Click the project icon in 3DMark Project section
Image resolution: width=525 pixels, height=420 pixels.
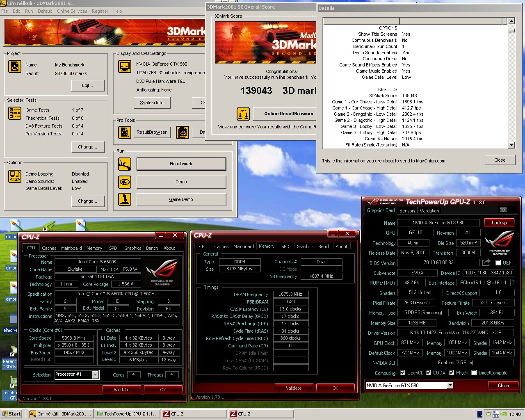[x=15, y=66]
